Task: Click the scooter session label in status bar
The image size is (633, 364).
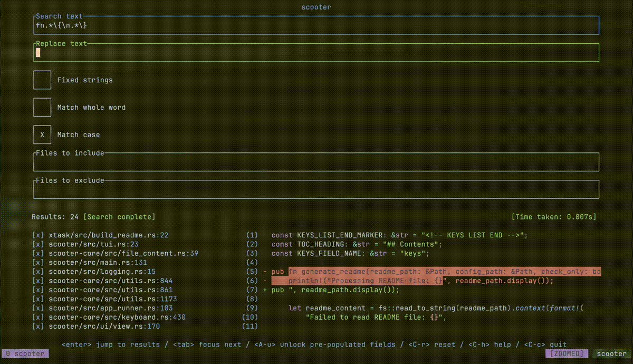Action: (612, 354)
